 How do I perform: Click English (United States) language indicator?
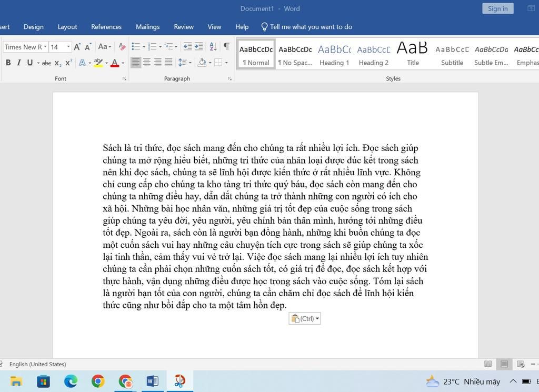pyautogui.click(x=37, y=364)
